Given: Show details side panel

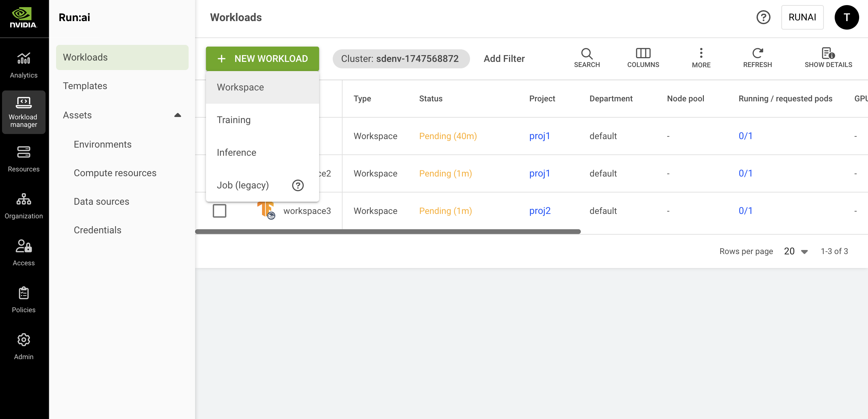Looking at the screenshot, I should pyautogui.click(x=828, y=58).
